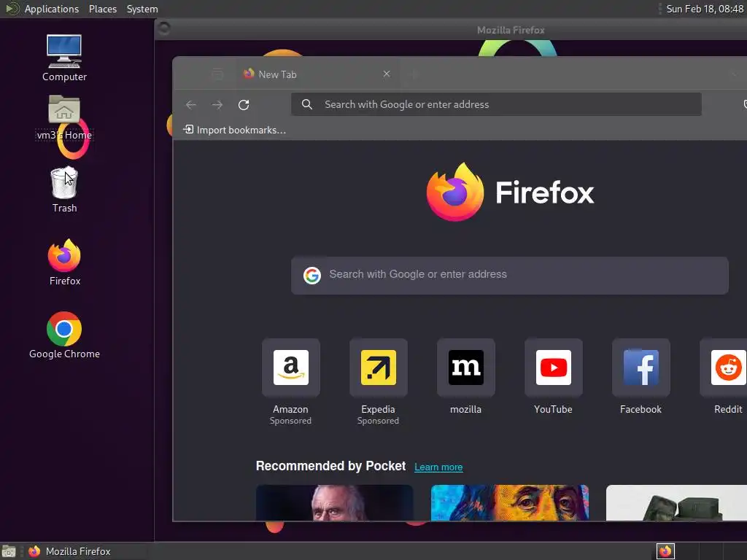Open the Applications menu

tap(52, 9)
